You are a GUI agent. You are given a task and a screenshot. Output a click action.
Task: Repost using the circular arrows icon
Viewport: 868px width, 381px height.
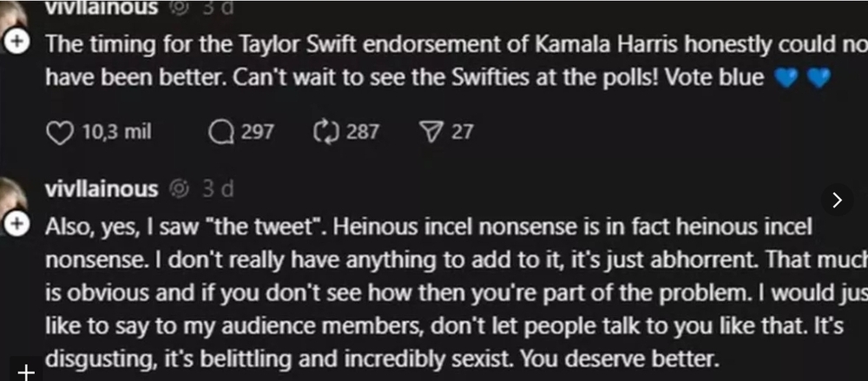click(323, 132)
